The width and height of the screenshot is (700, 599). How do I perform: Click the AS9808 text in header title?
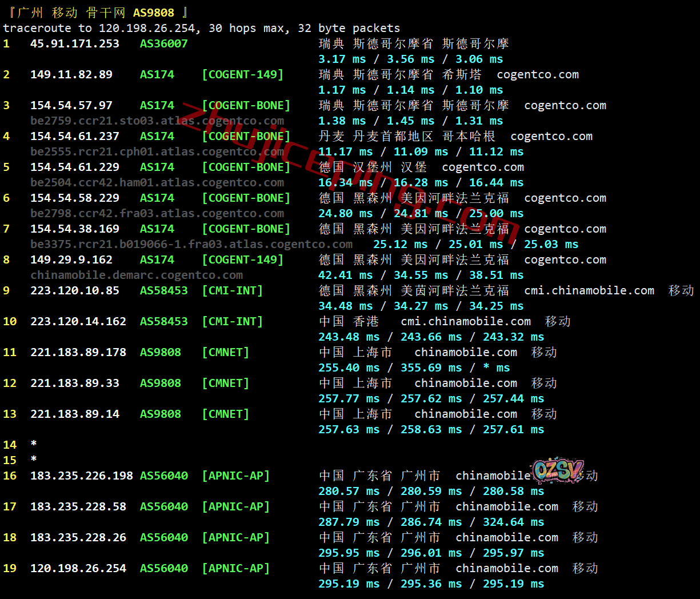click(x=153, y=13)
